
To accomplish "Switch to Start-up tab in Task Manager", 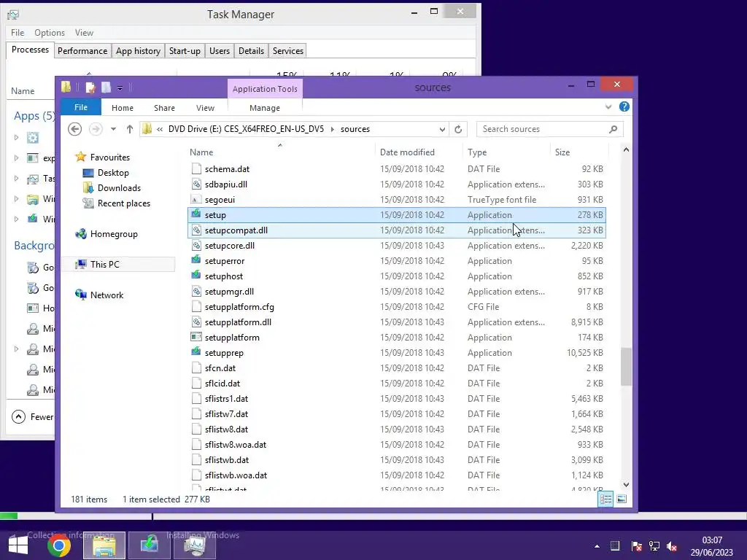I will 185,51.
